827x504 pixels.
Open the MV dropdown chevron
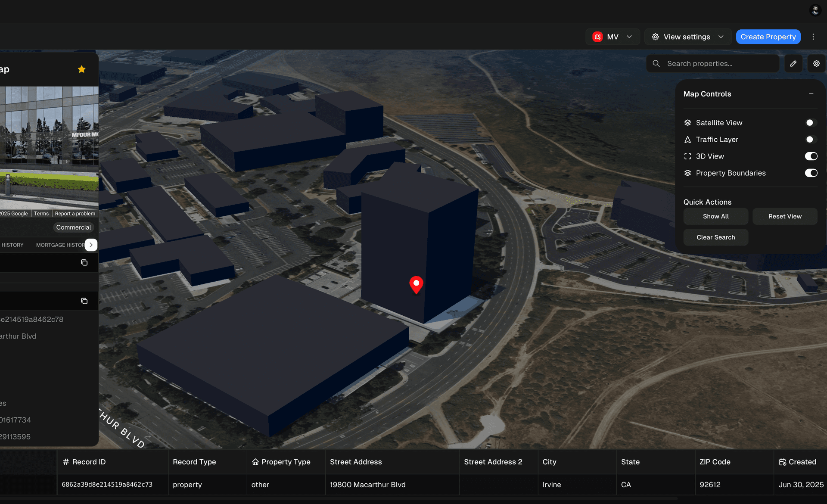(629, 37)
